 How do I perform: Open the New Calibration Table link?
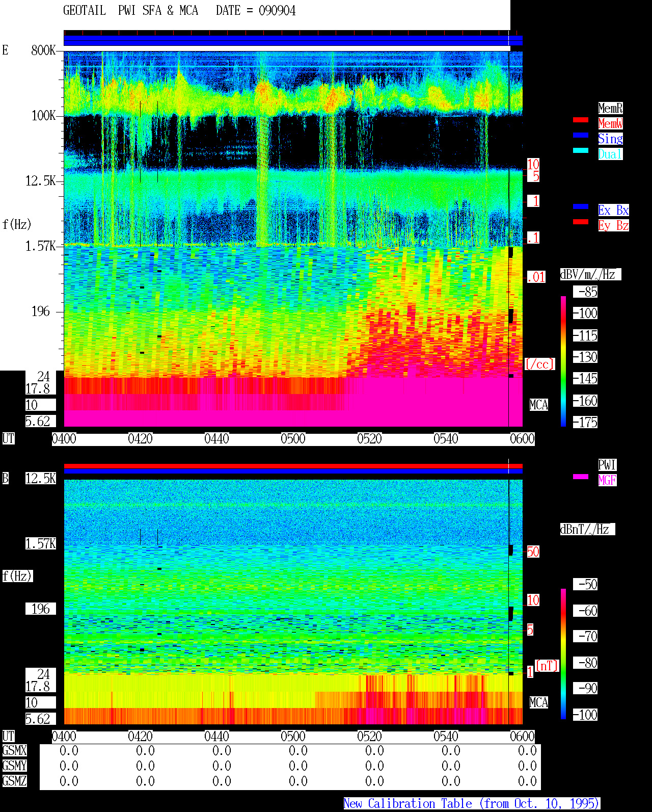[x=472, y=804]
